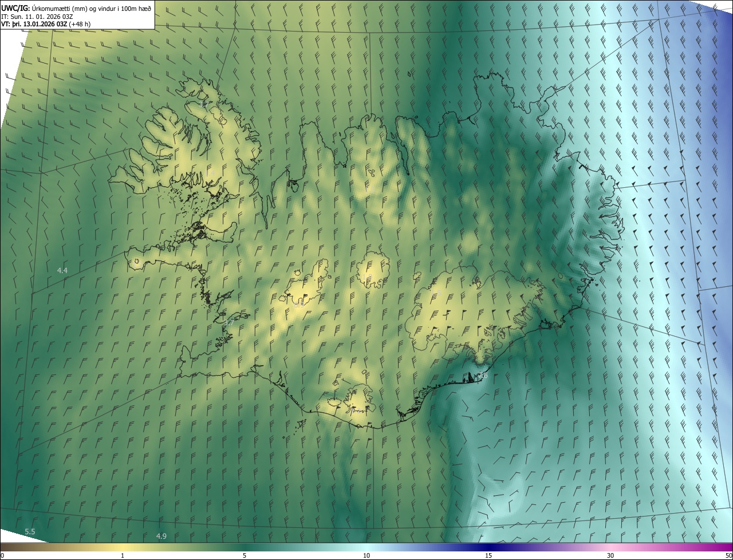The image size is (733, 560).
Task: Click the '0' tick on the color scale
Action: [x=2, y=555]
